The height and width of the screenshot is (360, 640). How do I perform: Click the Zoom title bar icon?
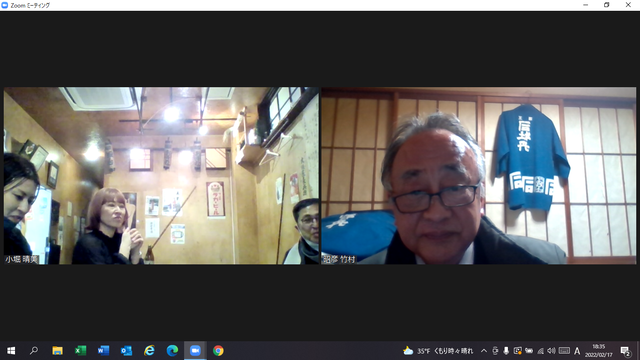tap(5, 5)
